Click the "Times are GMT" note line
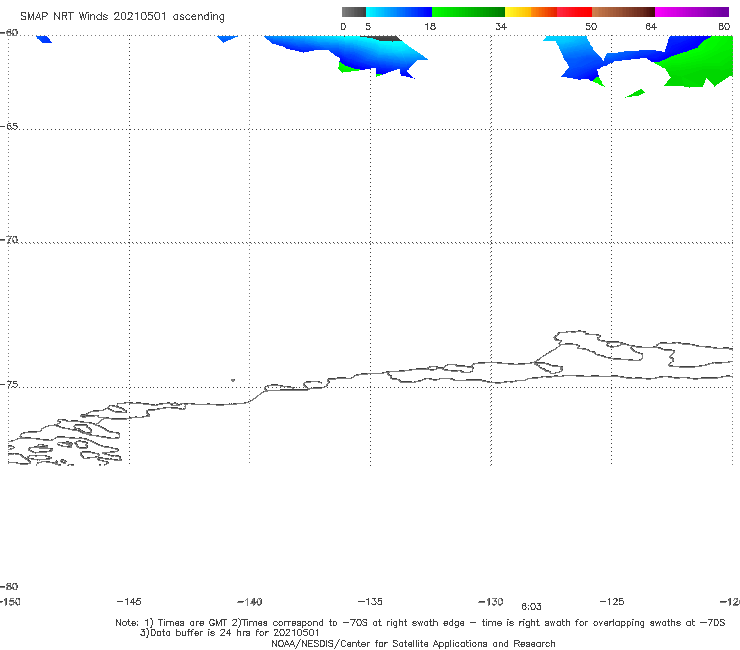The height and width of the screenshot is (650, 740). (x=420, y=623)
